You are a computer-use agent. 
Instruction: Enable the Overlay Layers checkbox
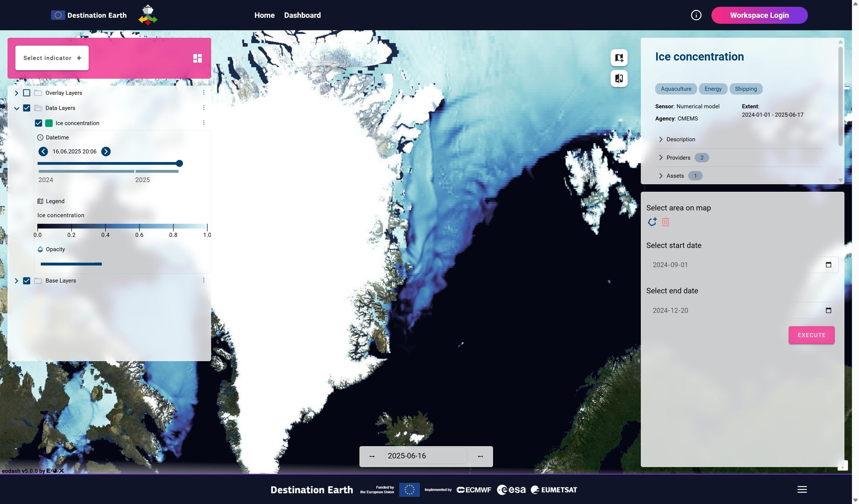(26, 93)
